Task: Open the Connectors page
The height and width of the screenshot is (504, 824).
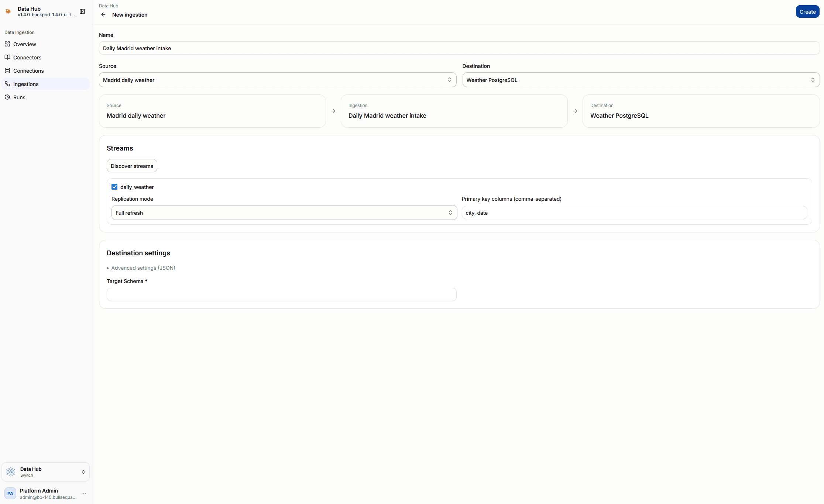Action: pos(46,57)
